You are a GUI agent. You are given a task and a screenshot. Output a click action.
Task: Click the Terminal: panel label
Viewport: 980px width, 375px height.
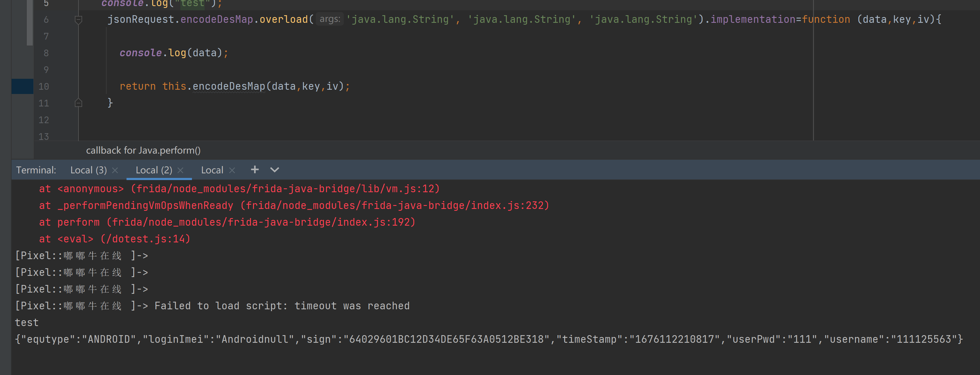36,170
